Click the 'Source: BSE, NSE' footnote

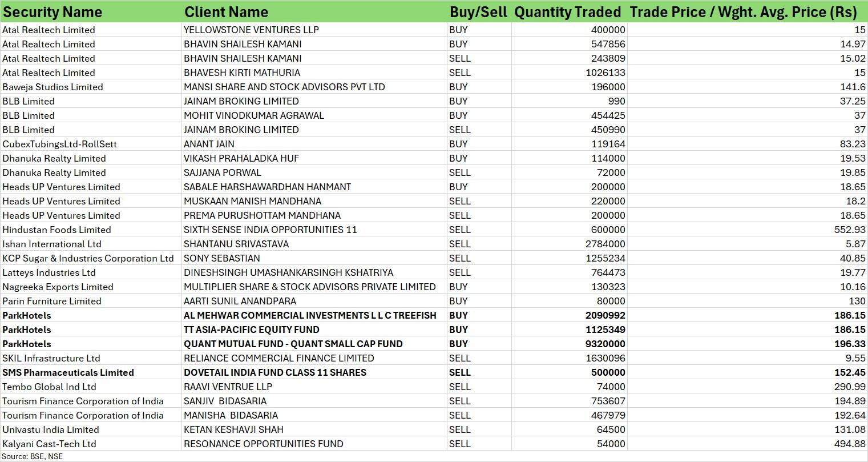click(x=33, y=456)
